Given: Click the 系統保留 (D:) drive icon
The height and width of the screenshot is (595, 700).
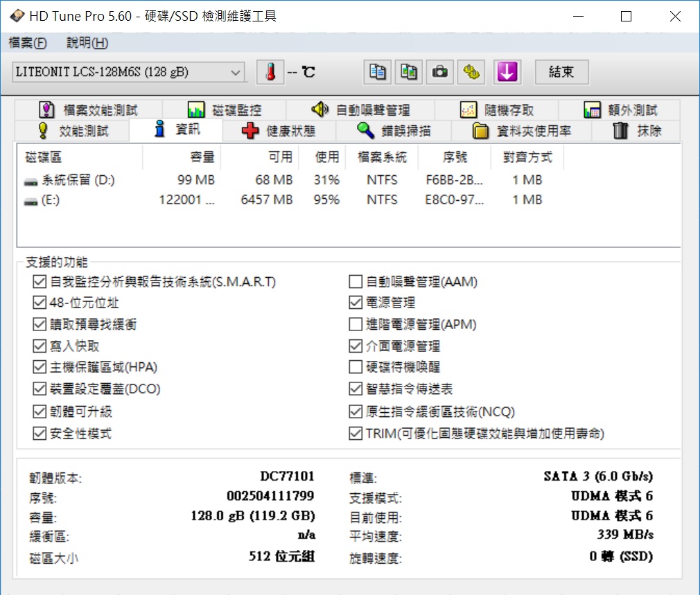Looking at the screenshot, I should coord(30,181).
